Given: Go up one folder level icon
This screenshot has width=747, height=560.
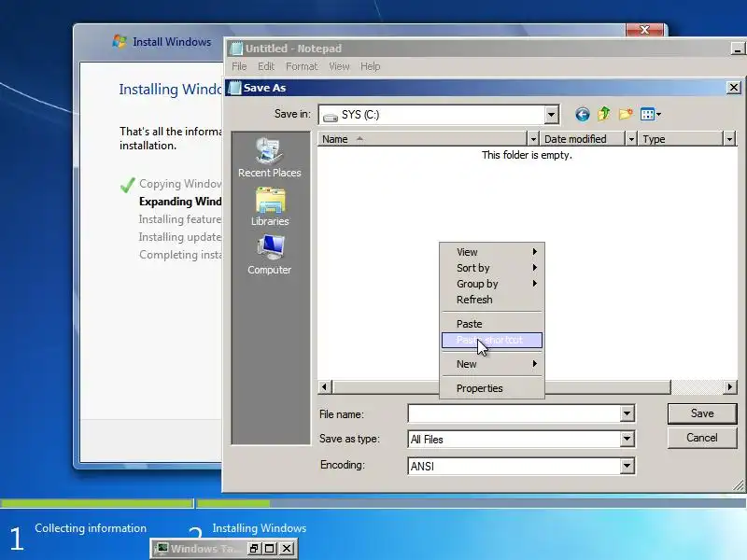Looking at the screenshot, I should [x=604, y=114].
